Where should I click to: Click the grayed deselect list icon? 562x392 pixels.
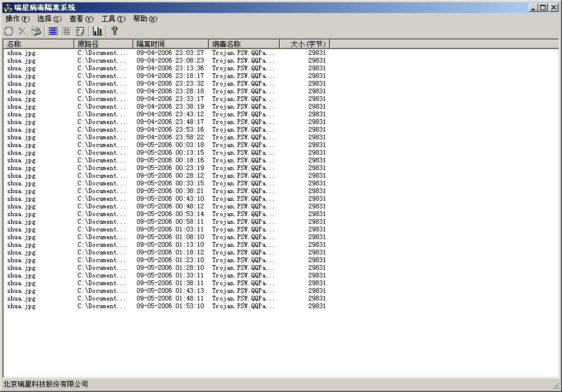[67, 31]
